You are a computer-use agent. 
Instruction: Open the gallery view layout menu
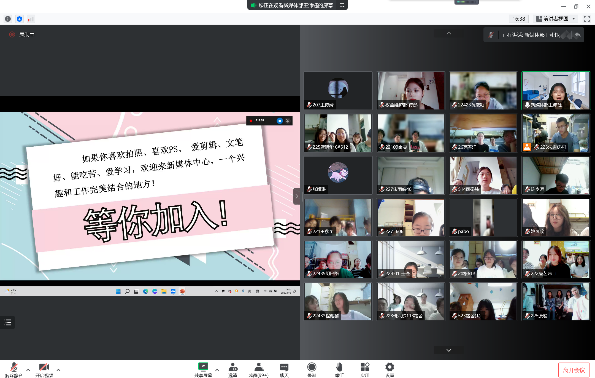click(x=556, y=19)
